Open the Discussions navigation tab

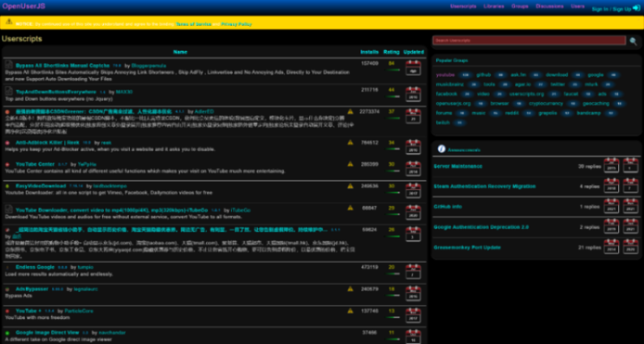point(550,6)
